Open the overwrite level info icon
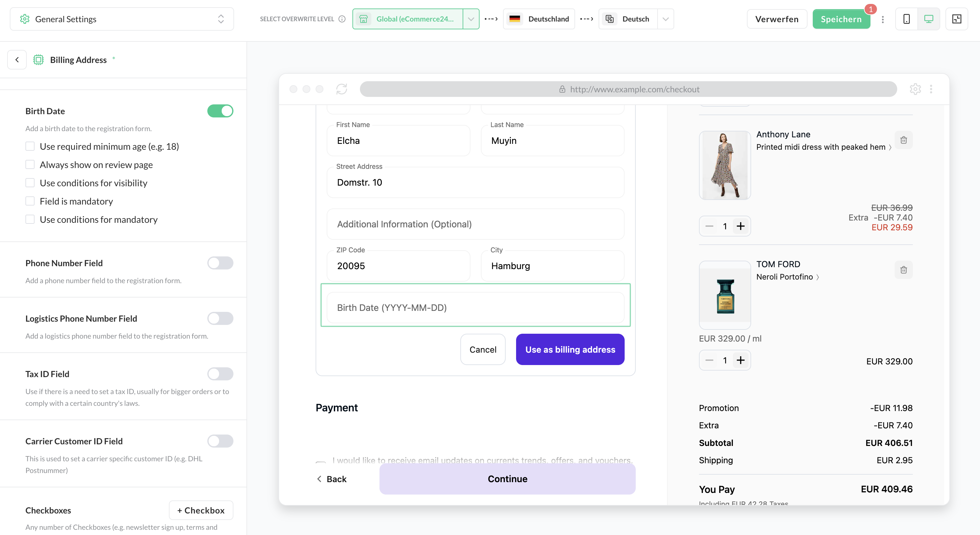Image resolution: width=980 pixels, height=535 pixels. point(342,19)
